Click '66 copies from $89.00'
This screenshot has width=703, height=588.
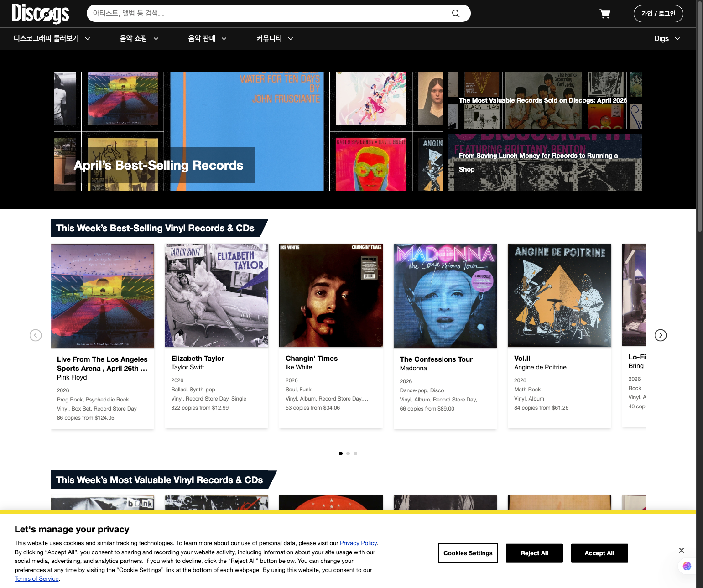427,409
